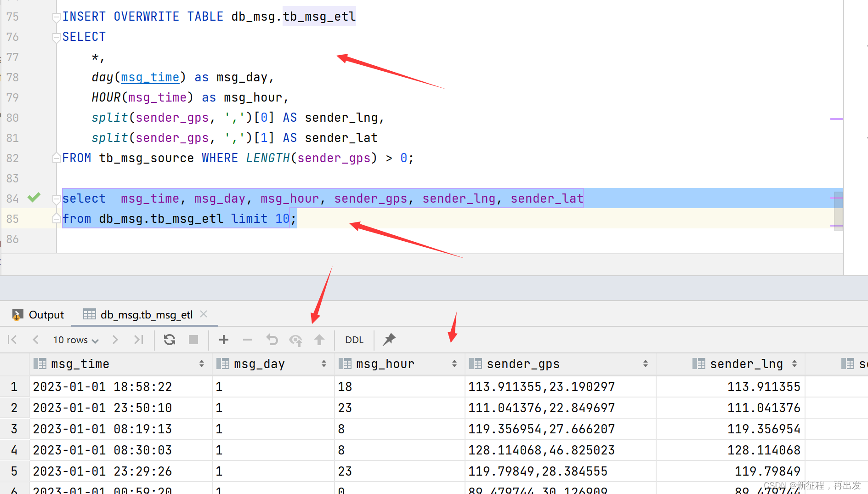Open the 10 rows page size dropdown
The width and height of the screenshot is (868, 494).
76,340
